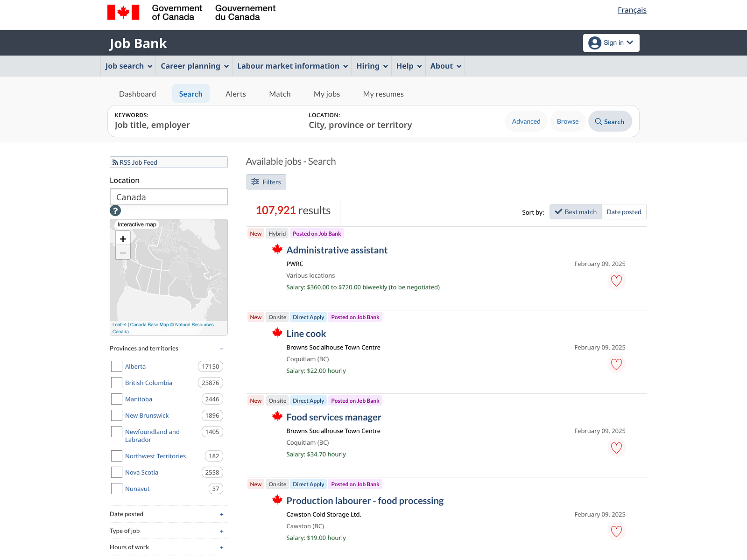
Task: Select the Nova Scotia checkbox
Action: [x=117, y=472]
